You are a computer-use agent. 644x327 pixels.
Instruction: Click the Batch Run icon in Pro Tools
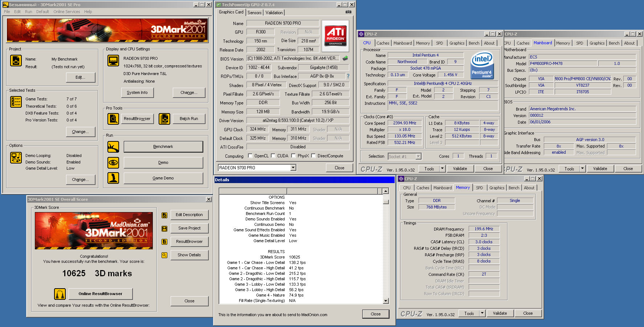point(164,119)
